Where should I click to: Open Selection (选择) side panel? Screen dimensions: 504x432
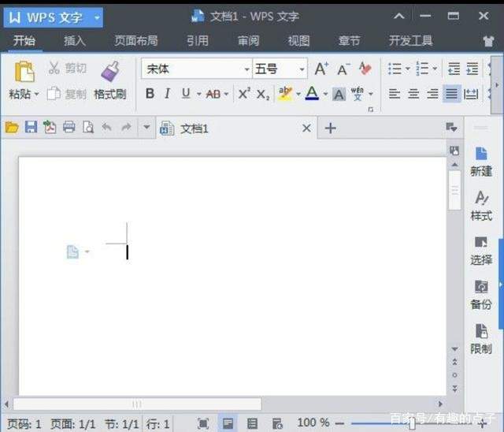[481, 251]
